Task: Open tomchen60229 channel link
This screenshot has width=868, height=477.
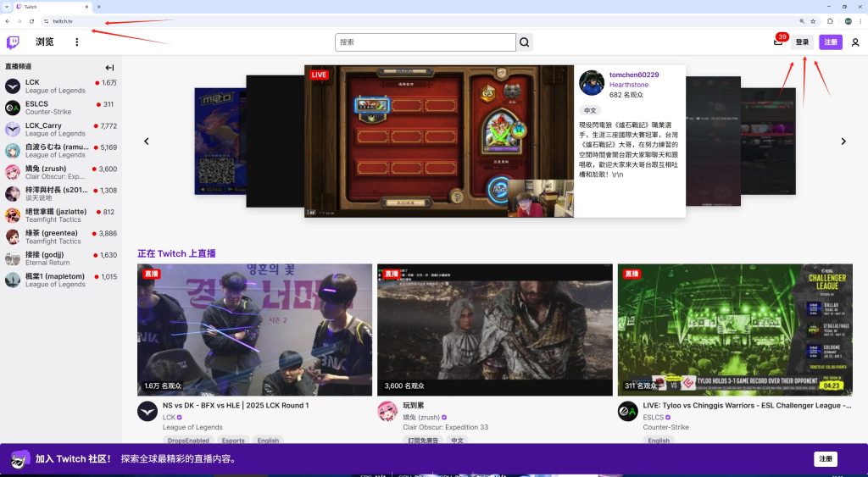Action: click(x=634, y=75)
